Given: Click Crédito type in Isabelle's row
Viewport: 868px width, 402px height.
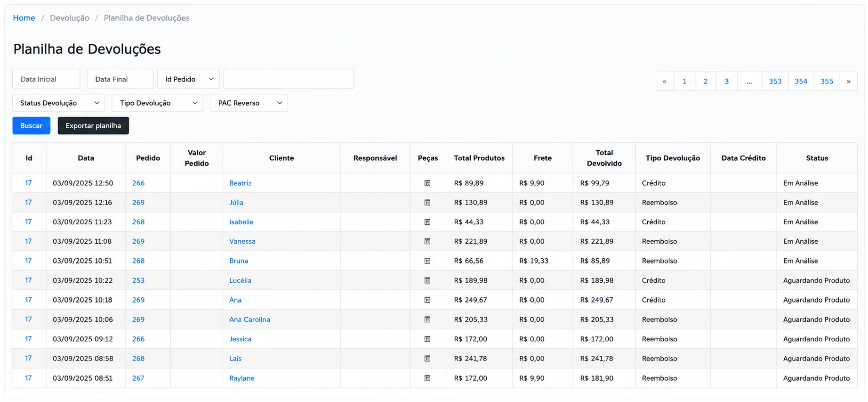Looking at the screenshot, I should 654,222.
